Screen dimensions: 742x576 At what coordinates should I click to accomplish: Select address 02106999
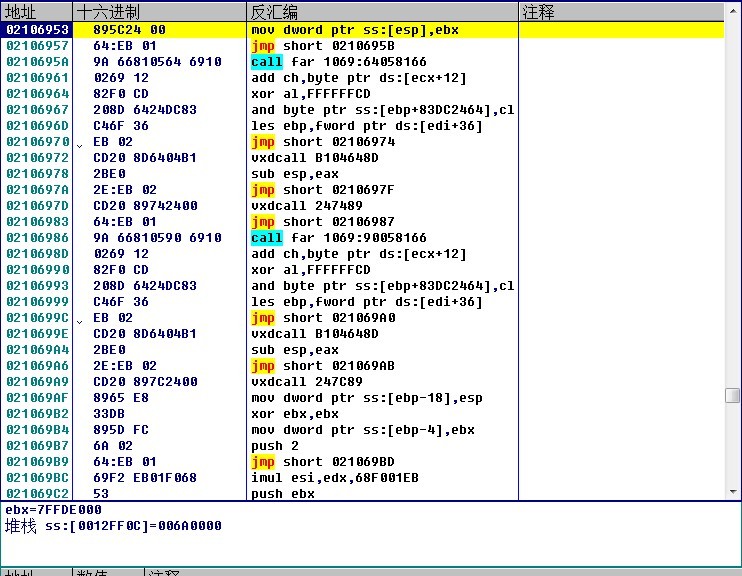37,302
